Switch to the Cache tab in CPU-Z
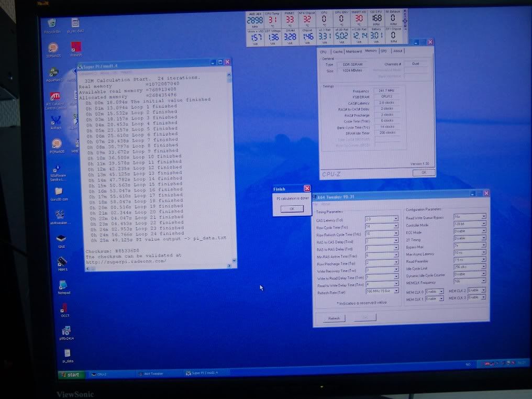 [x=338, y=51]
